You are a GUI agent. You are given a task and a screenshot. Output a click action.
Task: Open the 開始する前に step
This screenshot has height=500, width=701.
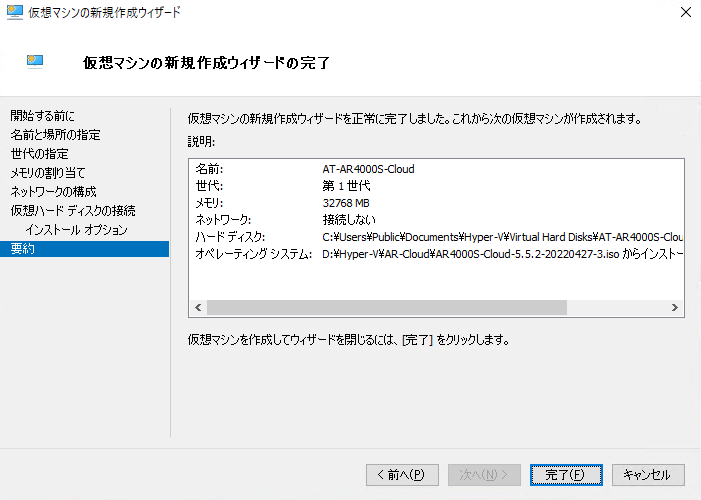43,116
